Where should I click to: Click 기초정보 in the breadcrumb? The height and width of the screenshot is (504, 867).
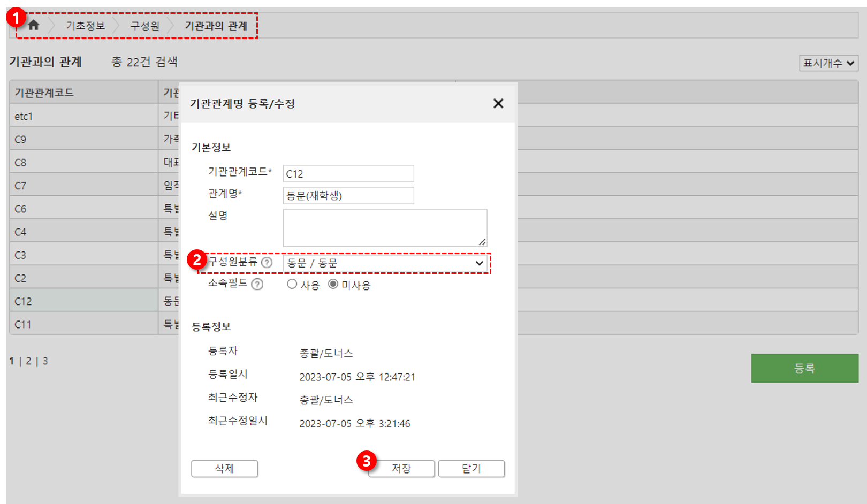(x=85, y=26)
